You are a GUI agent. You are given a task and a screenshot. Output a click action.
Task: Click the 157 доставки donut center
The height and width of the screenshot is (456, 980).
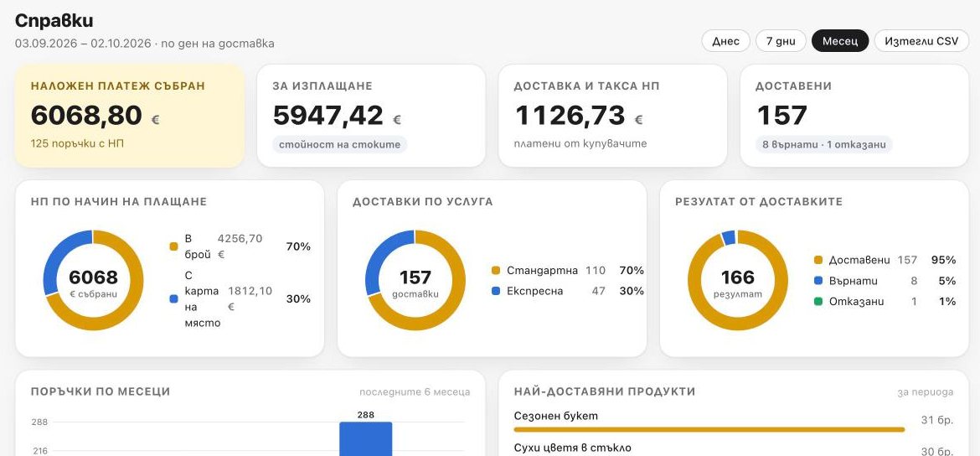415,282
